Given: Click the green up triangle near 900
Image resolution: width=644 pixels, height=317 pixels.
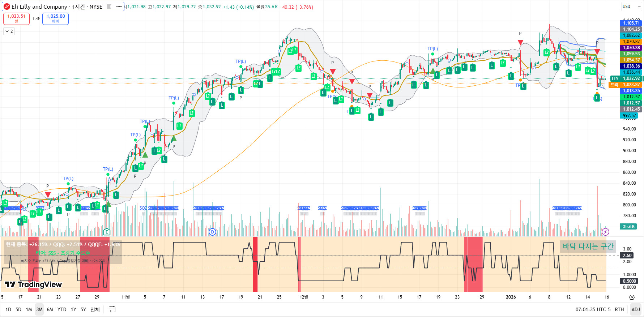Looking at the screenshot, I should point(145,155).
